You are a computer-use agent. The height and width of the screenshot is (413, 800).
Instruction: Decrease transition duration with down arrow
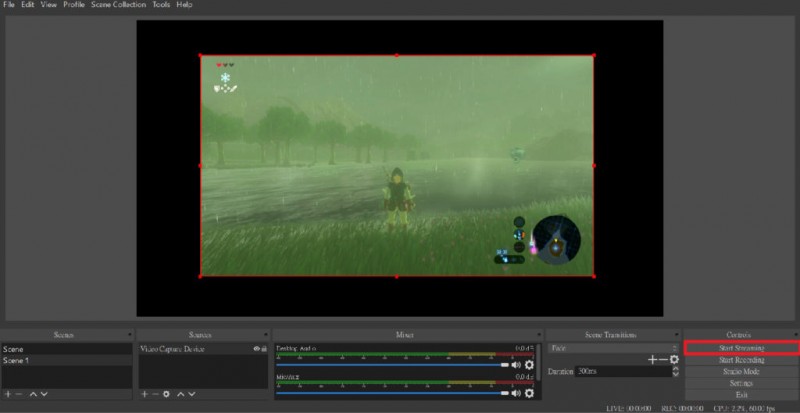pyautogui.click(x=676, y=374)
